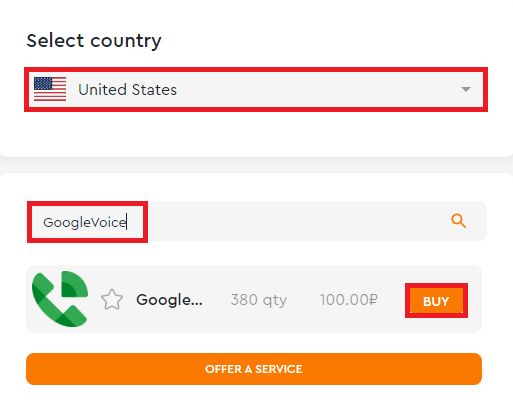Click the 100.00₽ price label

349,300
